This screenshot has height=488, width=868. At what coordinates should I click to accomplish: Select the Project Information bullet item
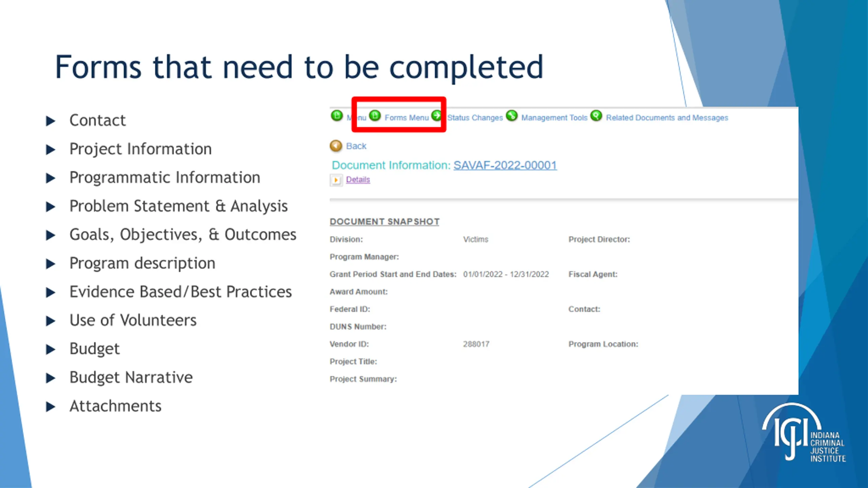pos(140,149)
